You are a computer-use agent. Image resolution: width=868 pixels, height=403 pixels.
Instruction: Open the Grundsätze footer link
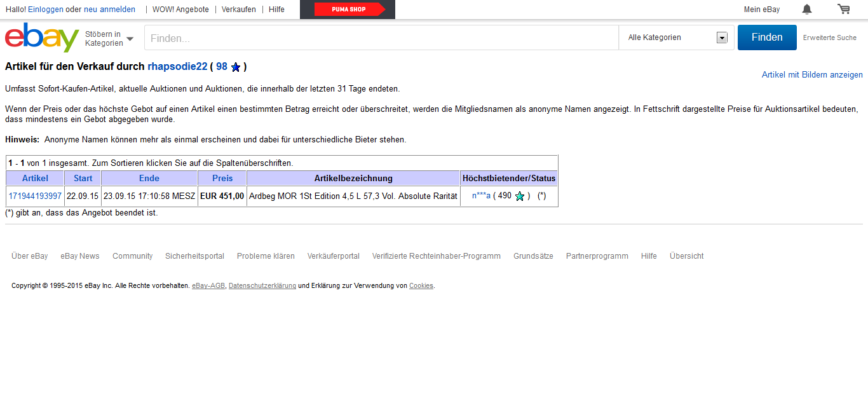pos(533,256)
